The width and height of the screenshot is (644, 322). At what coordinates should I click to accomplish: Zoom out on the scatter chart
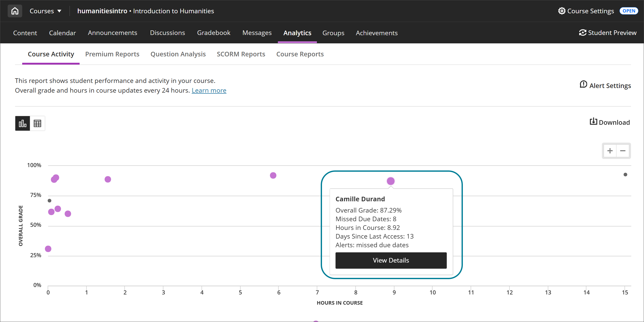[x=623, y=151]
